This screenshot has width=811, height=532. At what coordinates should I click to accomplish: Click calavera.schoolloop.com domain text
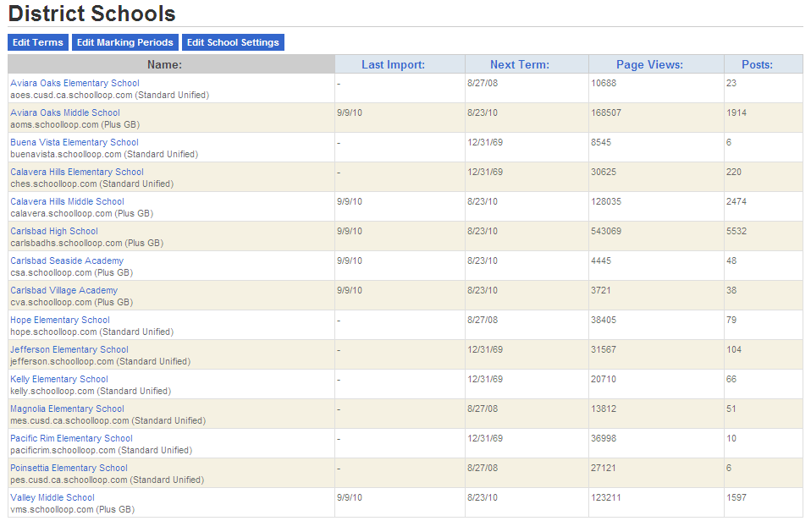point(61,213)
